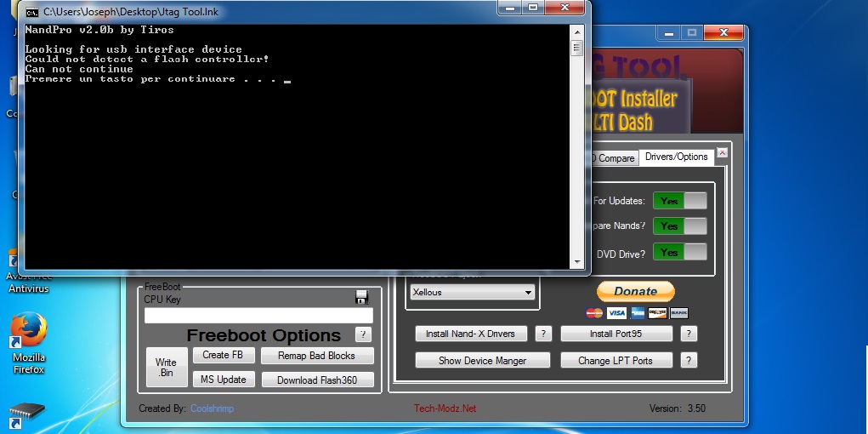The image size is (868, 434).
Task: Toggle the For Updates Yes switch
Action: click(x=679, y=201)
